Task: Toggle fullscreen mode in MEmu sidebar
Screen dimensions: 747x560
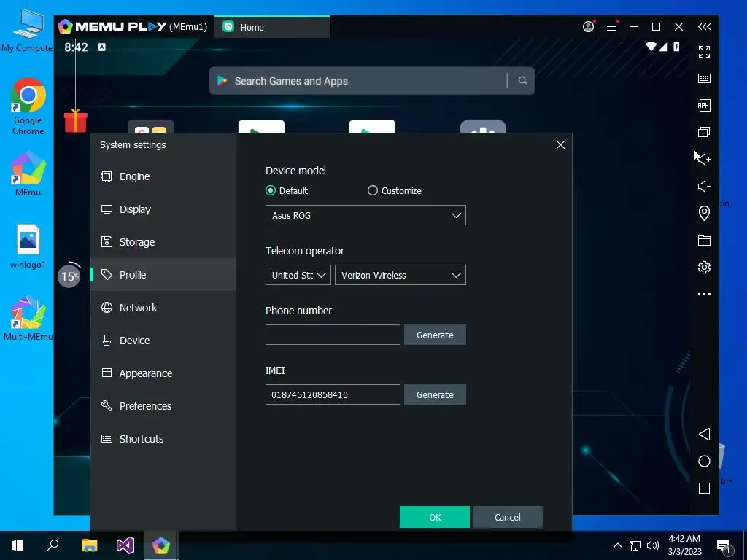Action: 704,52
